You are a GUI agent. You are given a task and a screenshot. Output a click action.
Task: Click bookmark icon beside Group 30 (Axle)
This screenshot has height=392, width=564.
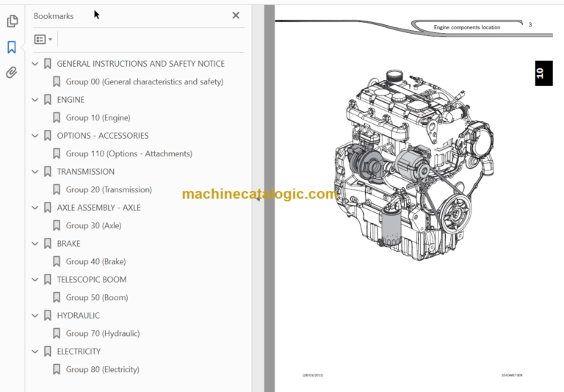click(x=57, y=225)
